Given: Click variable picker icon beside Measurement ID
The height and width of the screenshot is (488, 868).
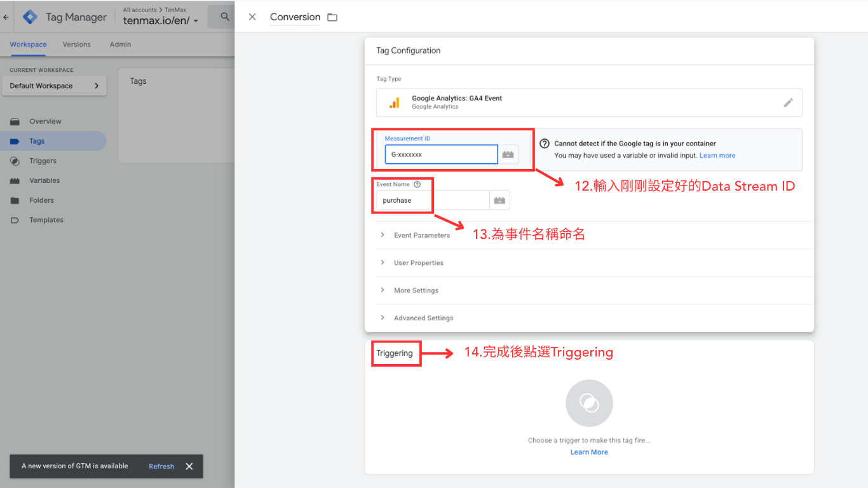Looking at the screenshot, I should coord(508,154).
